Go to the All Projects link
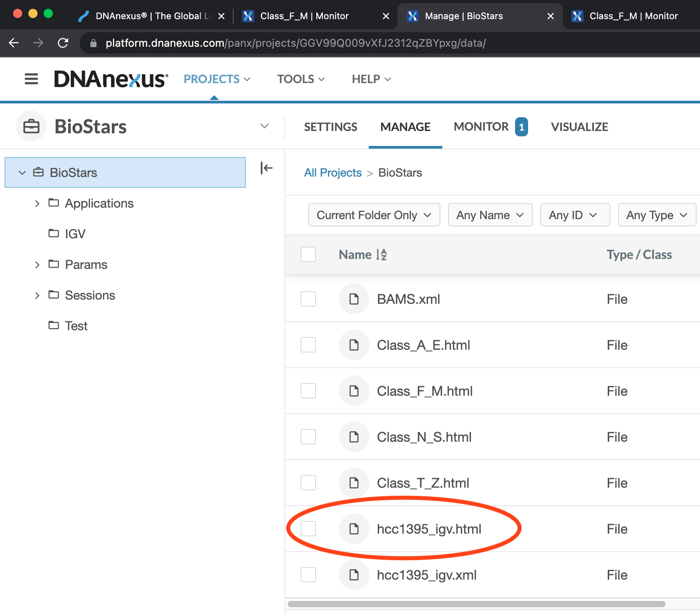The height and width of the screenshot is (616, 700). point(332,173)
